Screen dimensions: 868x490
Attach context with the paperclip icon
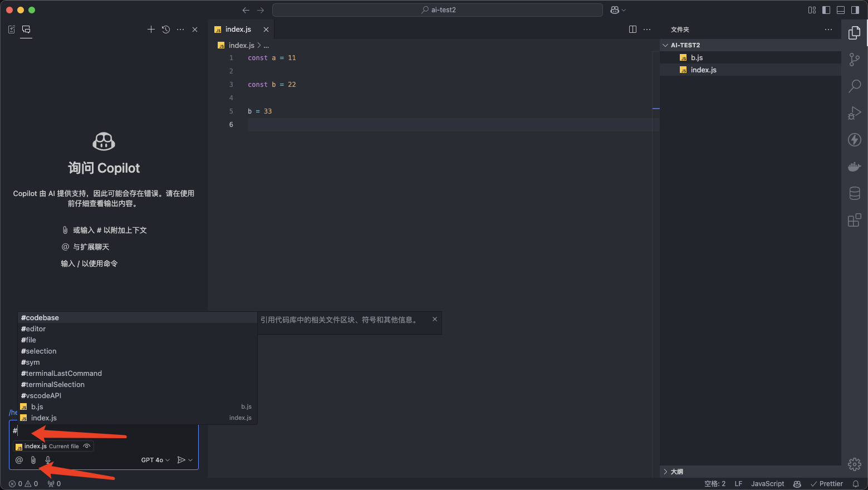click(33, 460)
